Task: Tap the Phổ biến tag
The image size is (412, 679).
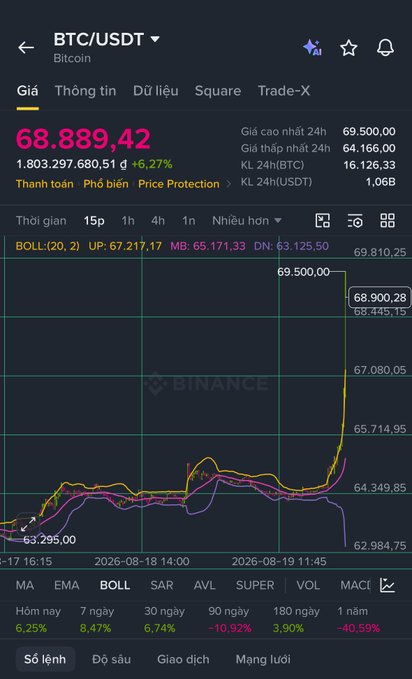Action: point(106,184)
